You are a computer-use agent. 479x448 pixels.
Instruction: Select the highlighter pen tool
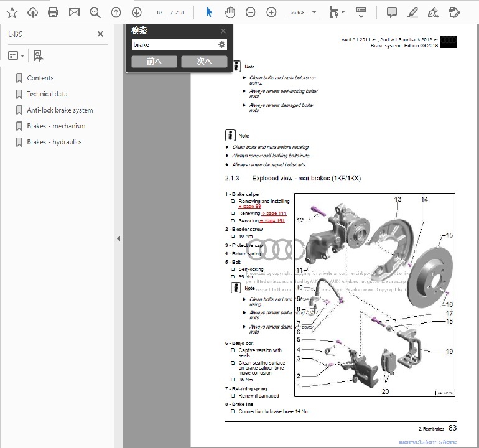coord(412,12)
